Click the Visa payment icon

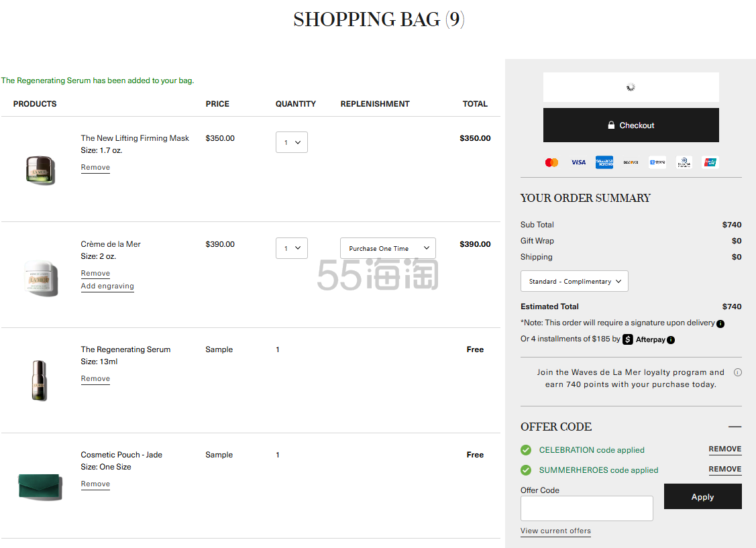pos(578,162)
